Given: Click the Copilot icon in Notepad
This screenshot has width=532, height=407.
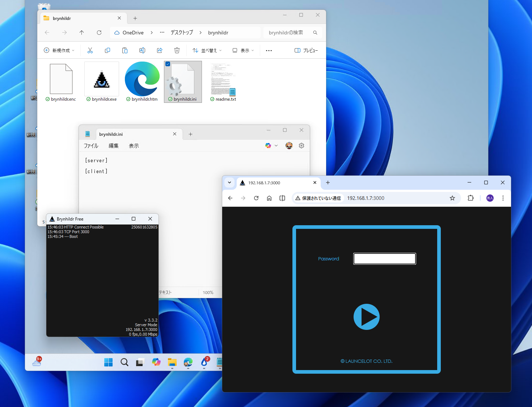Looking at the screenshot, I should pos(268,146).
